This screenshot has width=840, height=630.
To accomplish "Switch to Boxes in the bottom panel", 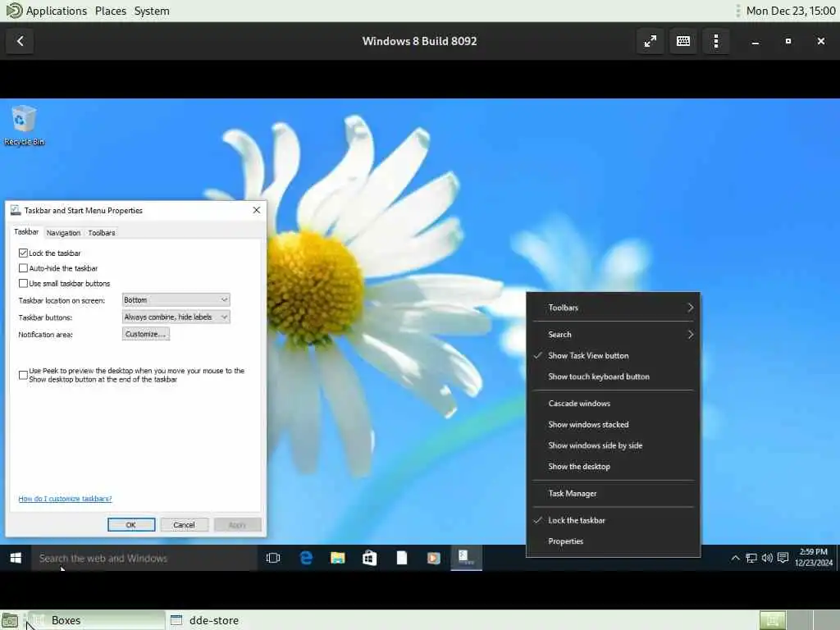I will 97,620.
